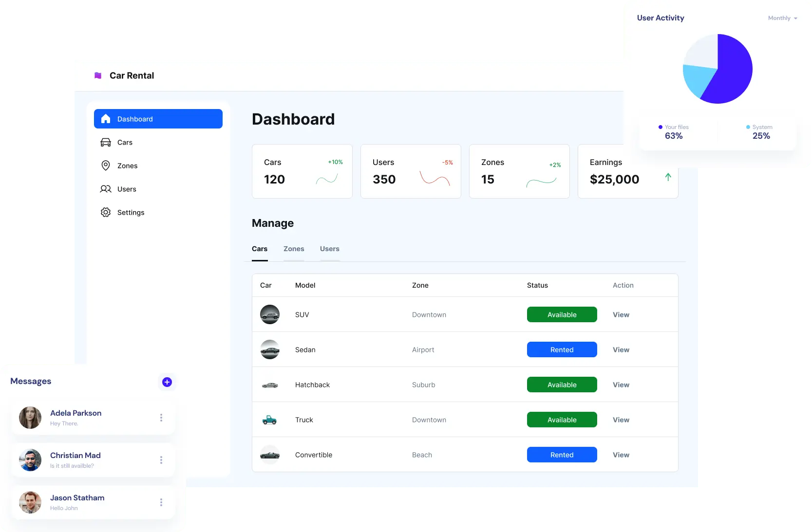Open Jason Statham's message

(93, 502)
